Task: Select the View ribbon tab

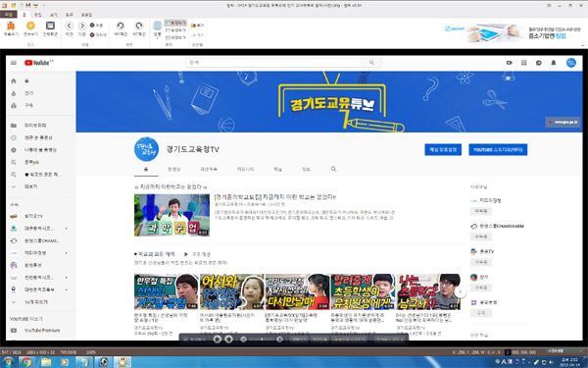Action: pos(54,15)
